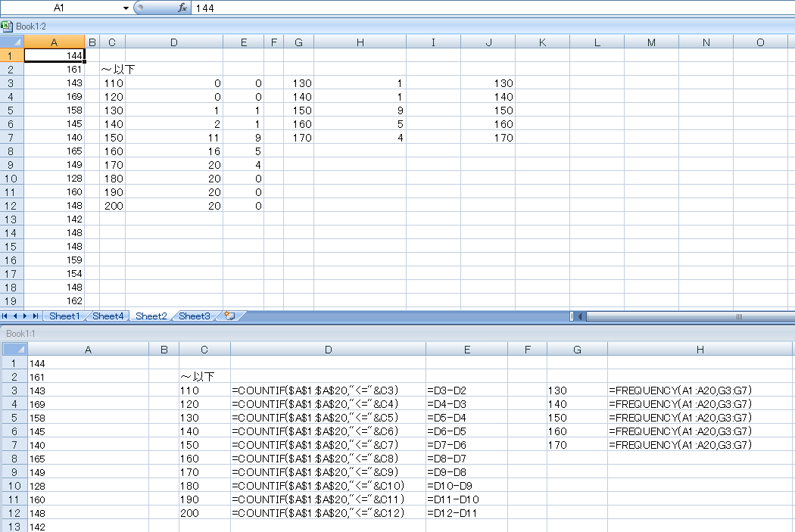Click Select All corner in lower window
Screen dimensions: 795x532
pyautogui.click(x=14, y=349)
